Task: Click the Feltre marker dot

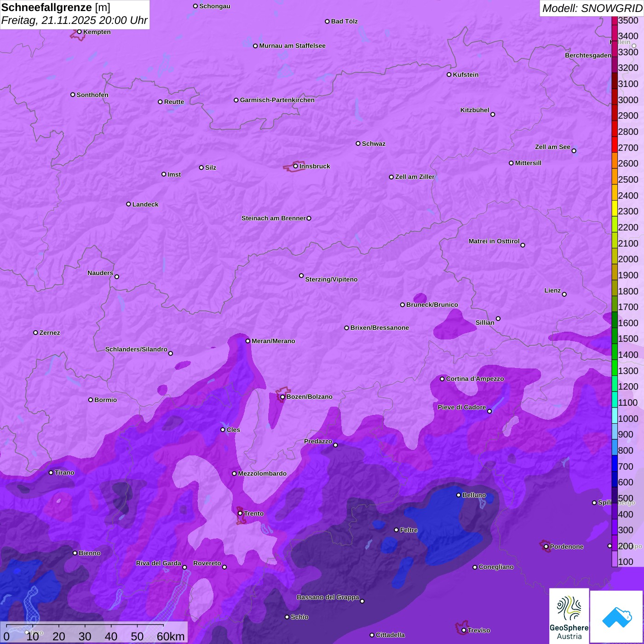Action: (396, 530)
